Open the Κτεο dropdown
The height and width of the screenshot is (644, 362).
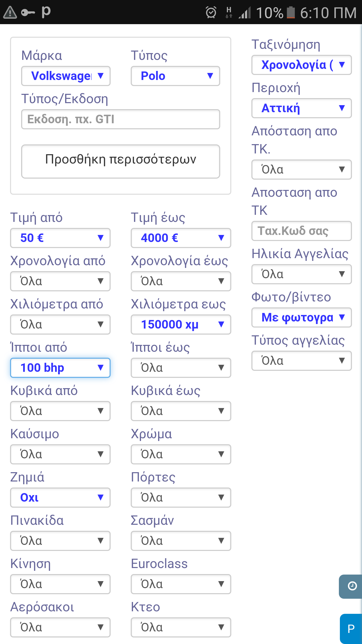(181, 627)
